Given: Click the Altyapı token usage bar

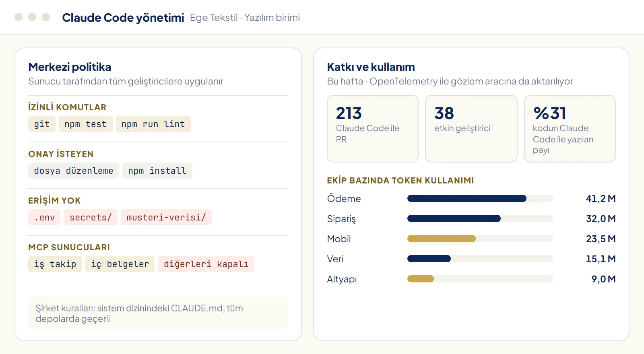Looking at the screenshot, I should pyautogui.click(x=480, y=279).
